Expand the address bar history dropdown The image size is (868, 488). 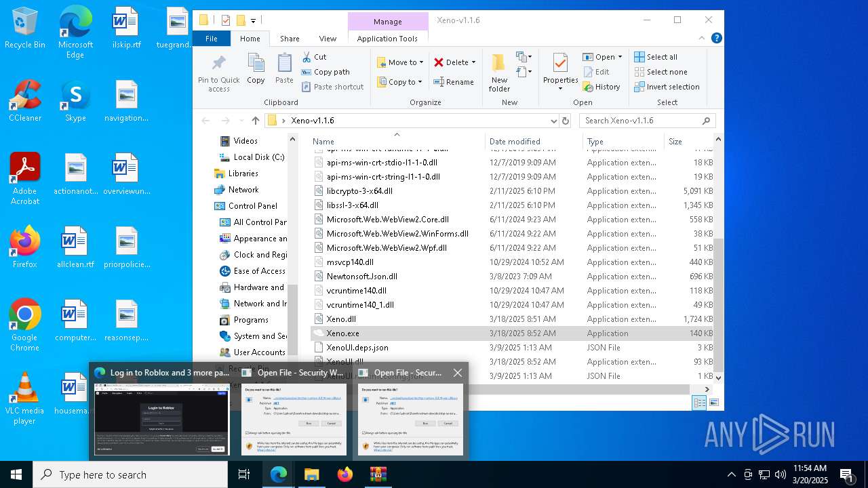pyautogui.click(x=554, y=121)
